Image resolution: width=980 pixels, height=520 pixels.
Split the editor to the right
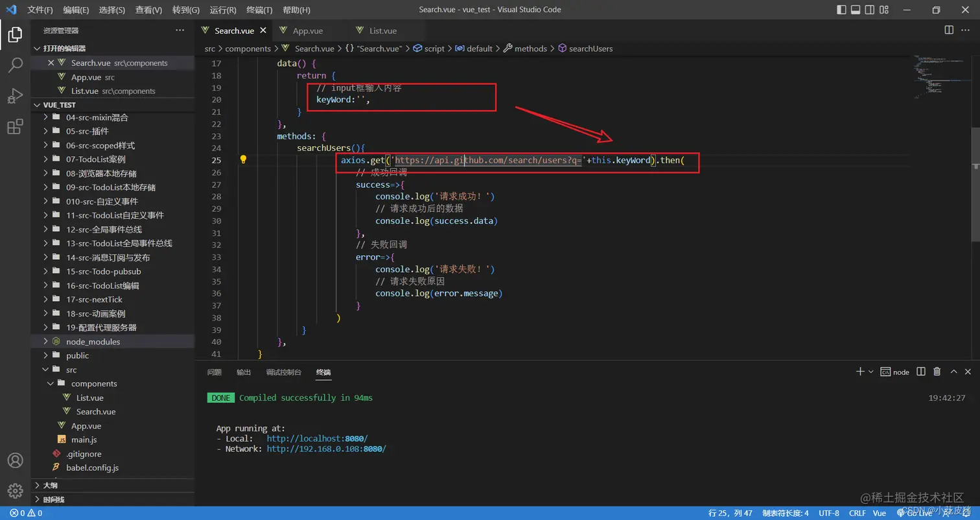point(949,30)
